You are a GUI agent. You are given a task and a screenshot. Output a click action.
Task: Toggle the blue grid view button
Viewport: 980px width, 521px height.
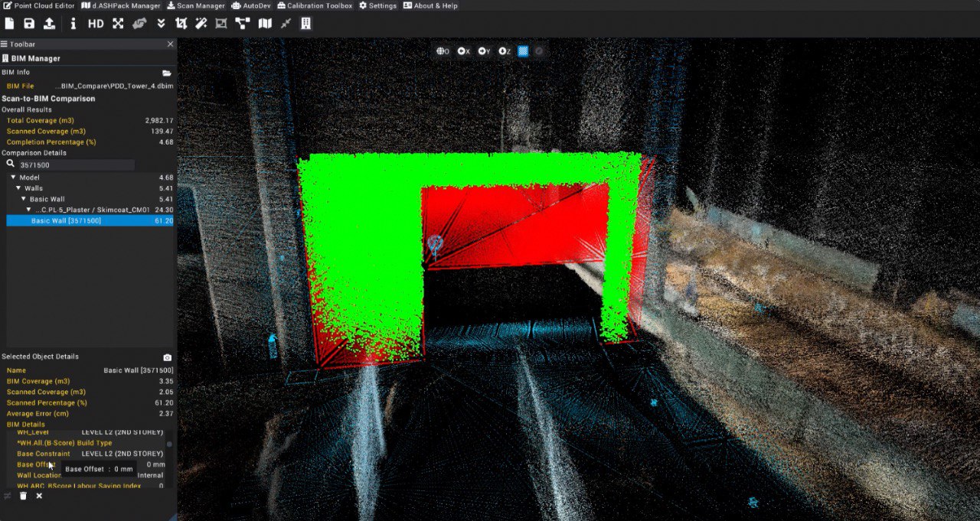point(524,51)
